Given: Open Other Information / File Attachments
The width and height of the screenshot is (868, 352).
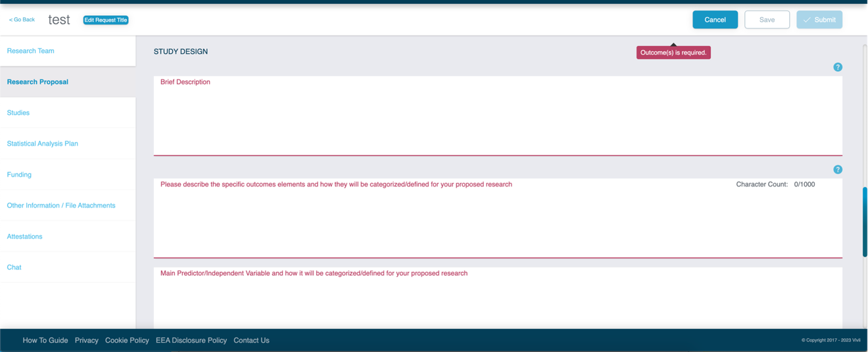Looking at the screenshot, I should click(x=68, y=206).
